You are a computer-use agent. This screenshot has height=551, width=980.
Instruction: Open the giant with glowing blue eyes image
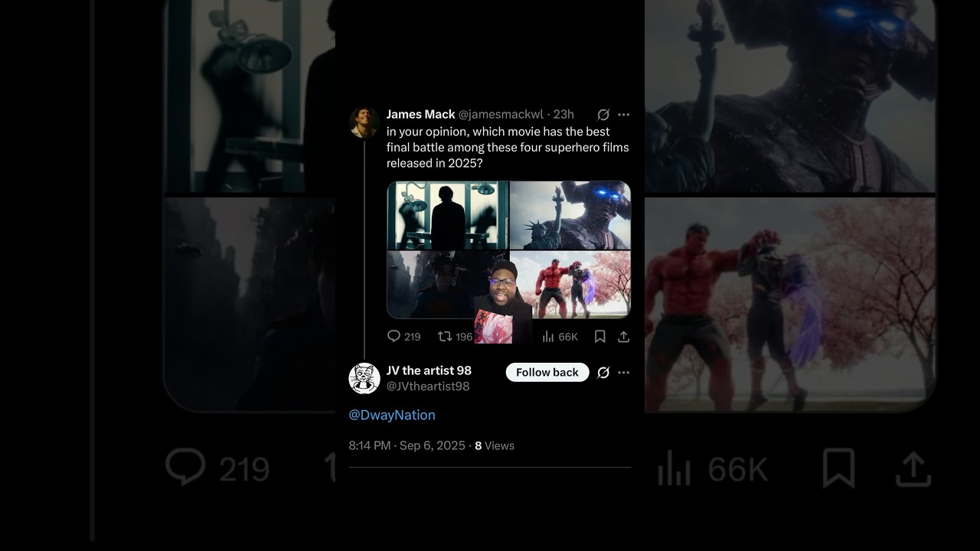coord(570,215)
